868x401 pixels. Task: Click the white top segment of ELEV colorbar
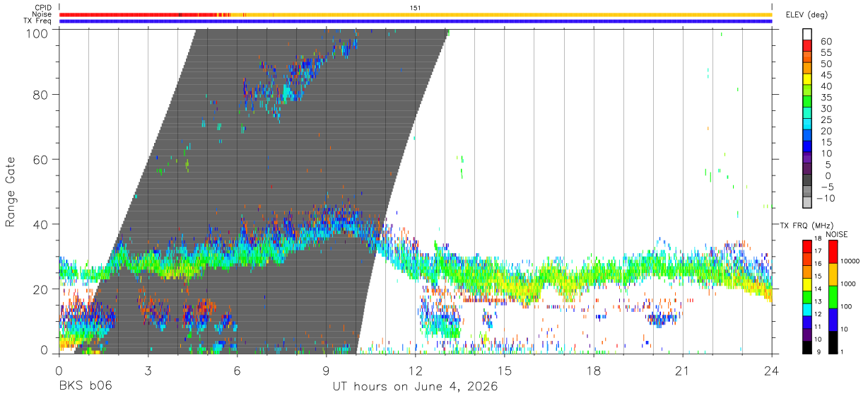808,34
